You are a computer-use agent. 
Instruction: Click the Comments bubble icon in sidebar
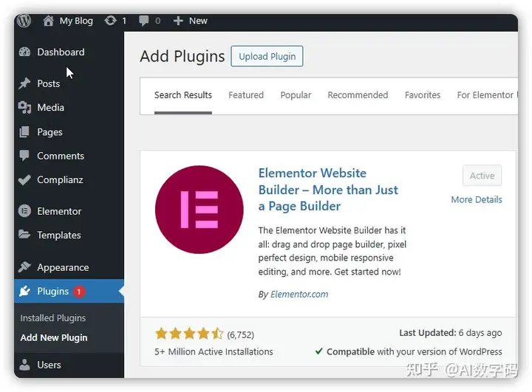pyautogui.click(x=24, y=156)
